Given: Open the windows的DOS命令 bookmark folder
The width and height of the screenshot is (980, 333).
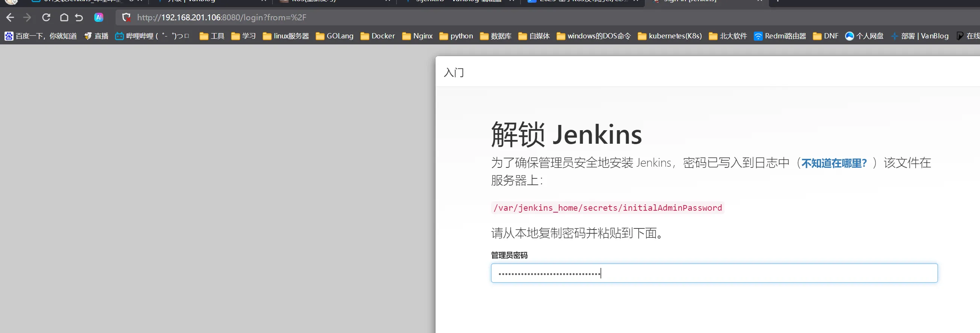Looking at the screenshot, I should click(x=594, y=36).
